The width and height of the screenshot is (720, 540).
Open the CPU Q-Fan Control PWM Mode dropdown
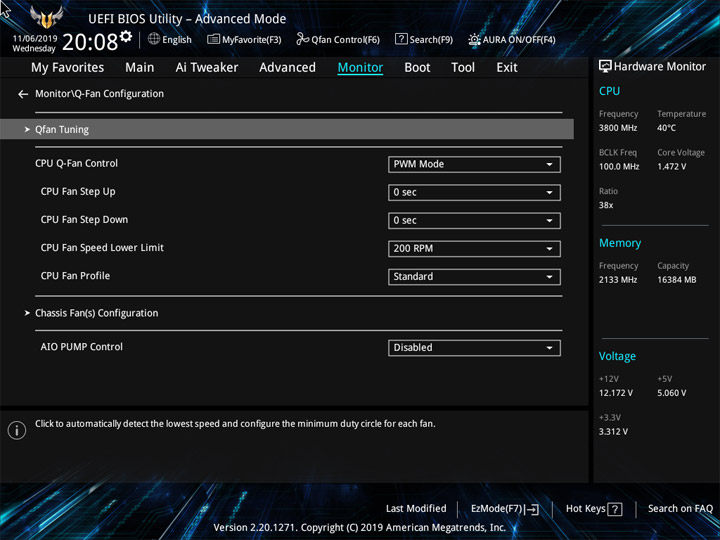pyautogui.click(x=474, y=164)
